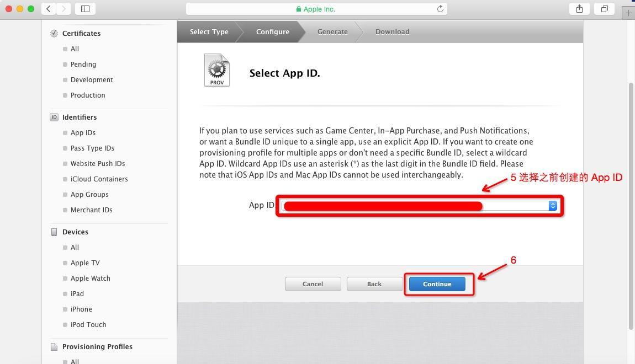Toggle the Safari sidebar button

tap(85, 8)
